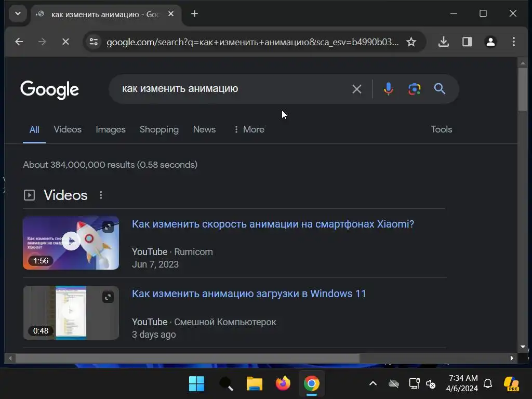
Task: Click the scroll up arrow
Action: (x=523, y=63)
